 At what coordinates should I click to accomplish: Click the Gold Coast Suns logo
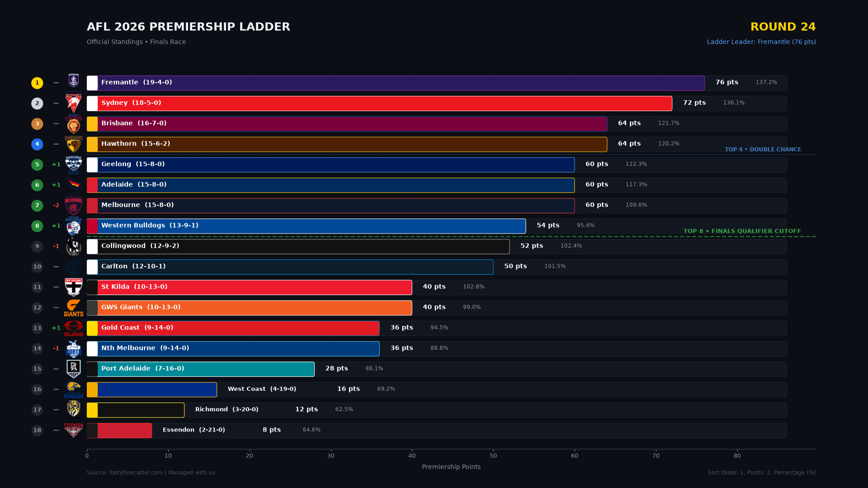tap(74, 328)
